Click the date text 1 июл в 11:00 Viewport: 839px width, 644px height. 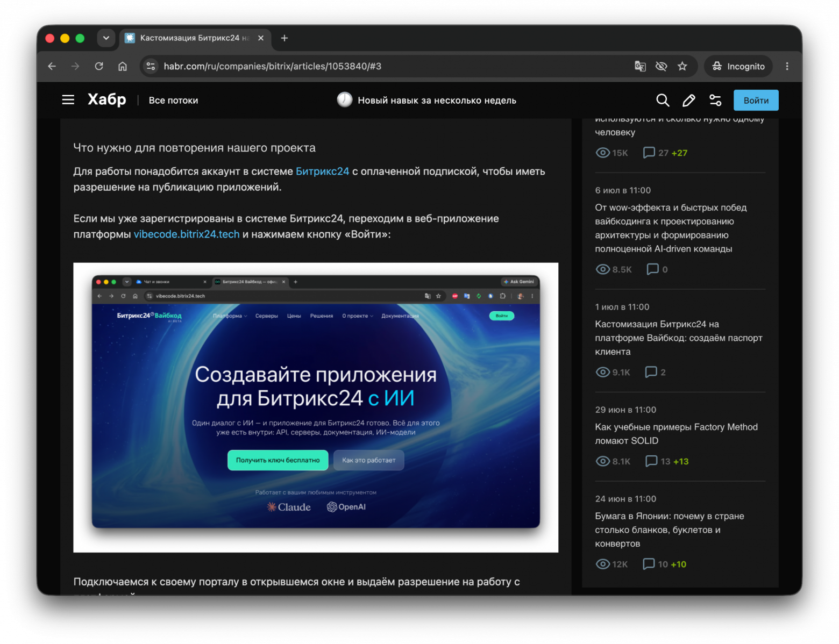622,307
